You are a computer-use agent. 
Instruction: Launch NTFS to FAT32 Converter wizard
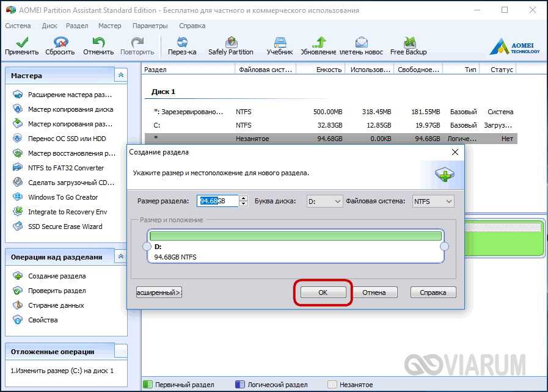(x=66, y=168)
